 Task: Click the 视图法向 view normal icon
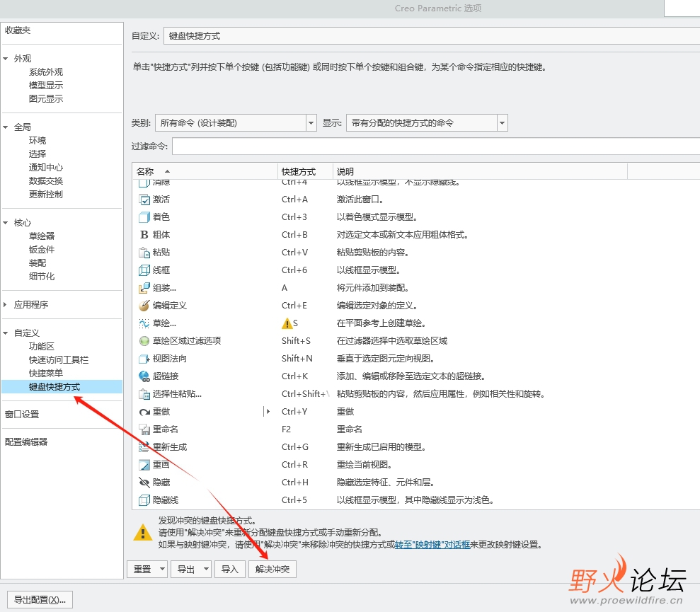[x=144, y=359]
